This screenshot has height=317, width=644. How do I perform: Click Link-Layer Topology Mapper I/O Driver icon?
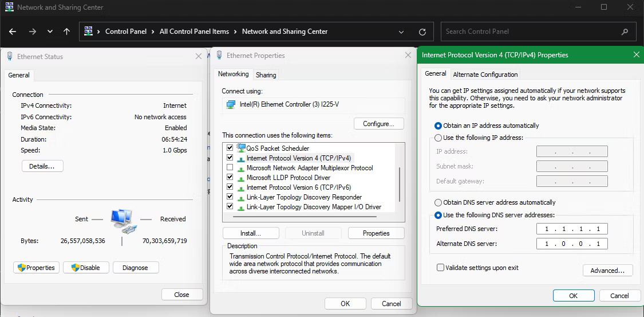pos(241,207)
